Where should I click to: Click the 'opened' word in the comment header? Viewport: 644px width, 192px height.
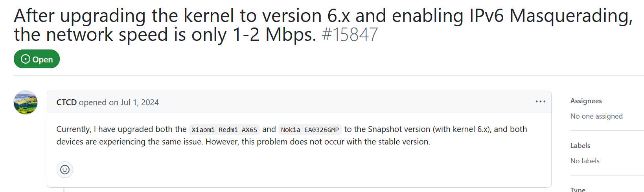point(92,102)
